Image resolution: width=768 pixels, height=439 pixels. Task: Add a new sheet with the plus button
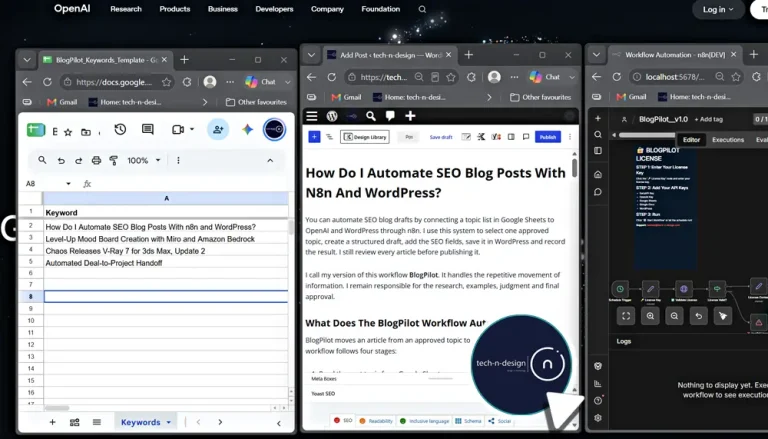tap(52, 422)
